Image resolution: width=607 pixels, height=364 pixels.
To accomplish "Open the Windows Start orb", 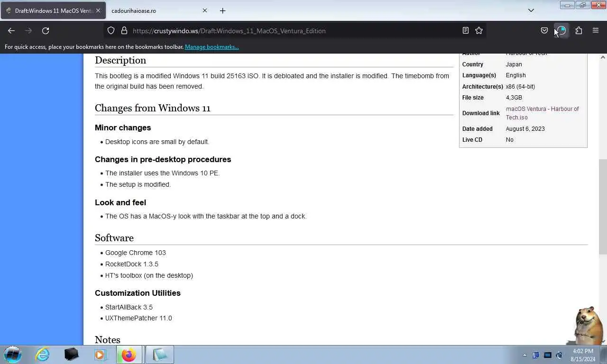I will tap(13, 355).
